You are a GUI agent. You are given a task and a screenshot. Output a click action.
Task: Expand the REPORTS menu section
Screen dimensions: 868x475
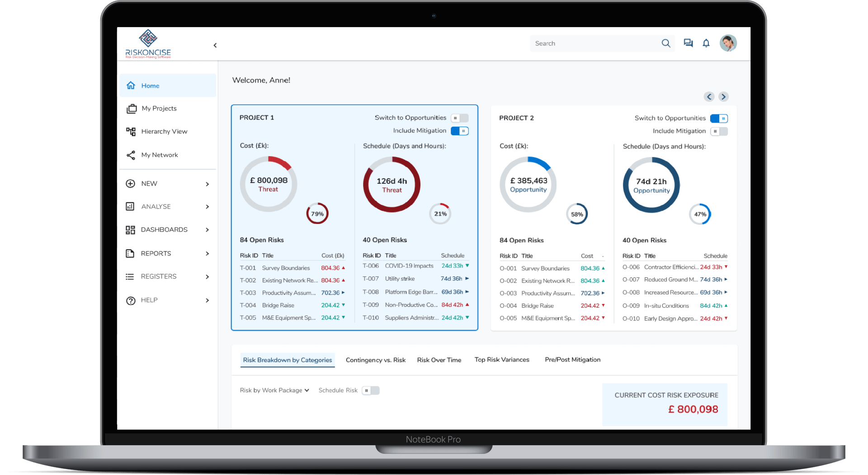[x=167, y=254]
